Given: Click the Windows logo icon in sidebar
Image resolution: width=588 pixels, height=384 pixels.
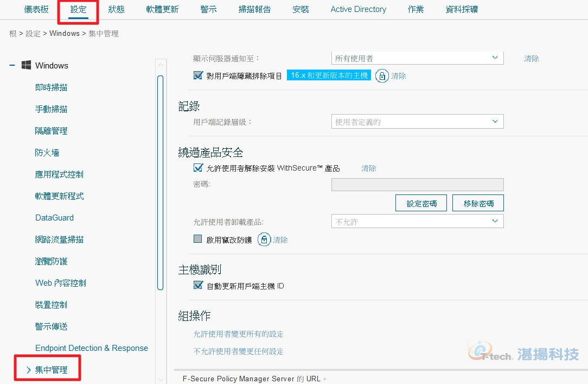Looking at the screenshot, I should pos(26,65).
